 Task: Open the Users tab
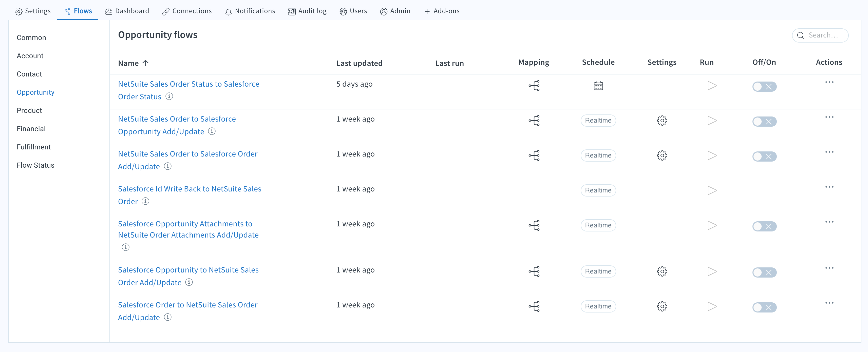tap(353, 11)
